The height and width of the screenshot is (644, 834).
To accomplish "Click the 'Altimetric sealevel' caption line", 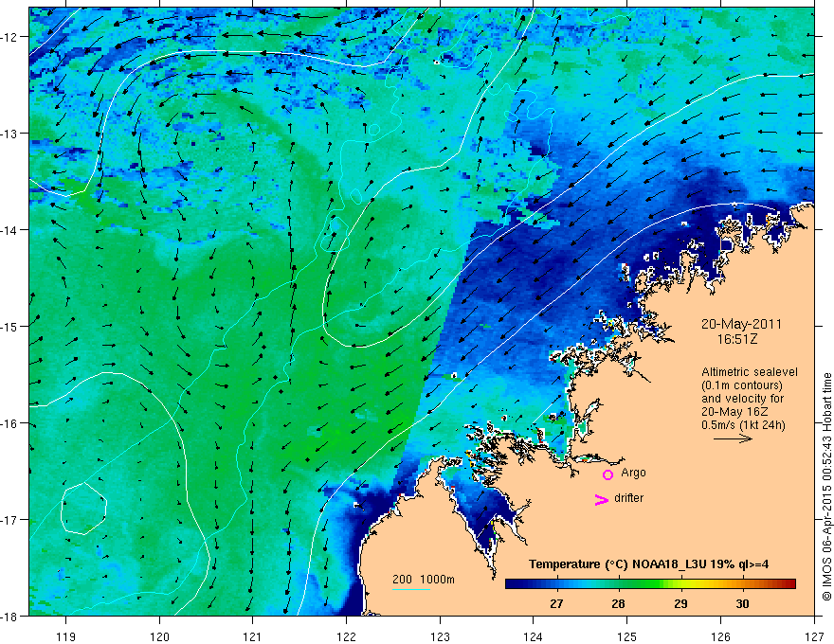I will (x=750, y=372).
